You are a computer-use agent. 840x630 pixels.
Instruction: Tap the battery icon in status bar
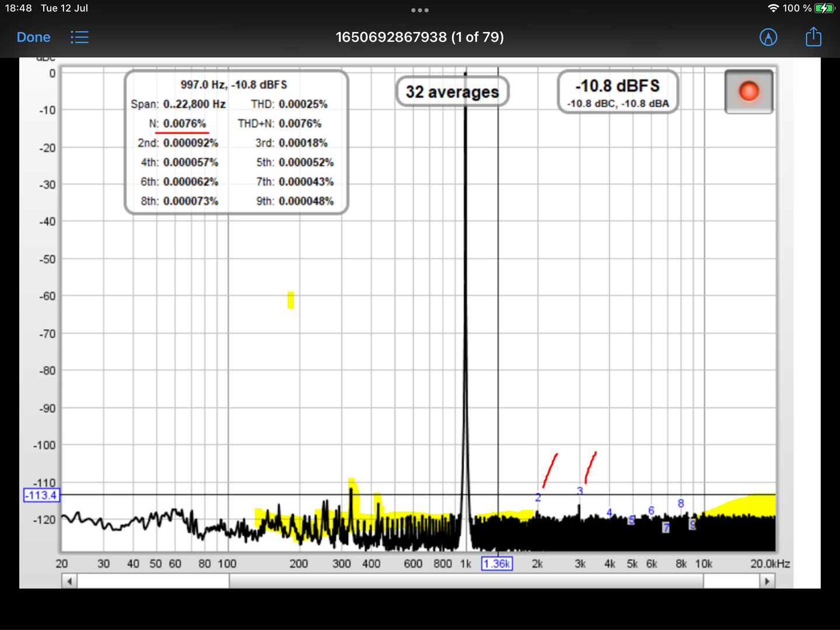[x=824, y=8]
